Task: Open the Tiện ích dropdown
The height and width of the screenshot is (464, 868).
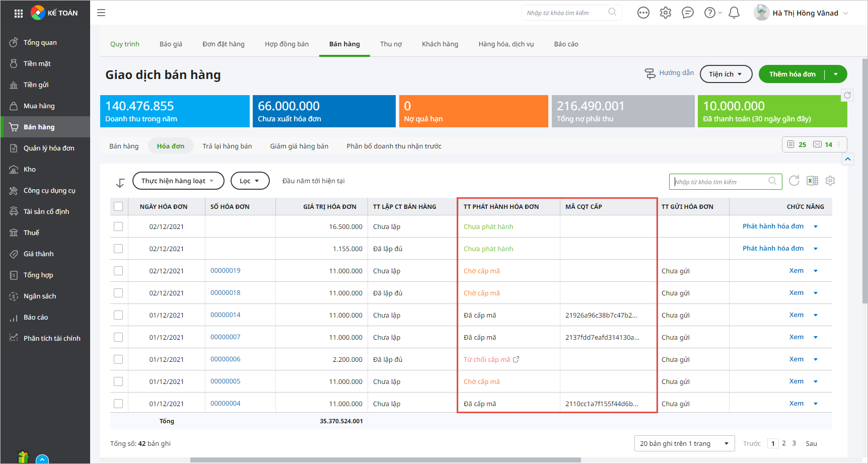Action: (726, 74)
